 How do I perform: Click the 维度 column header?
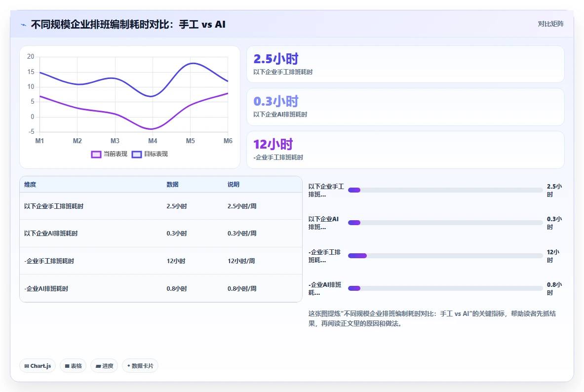[x=30, y=185]
